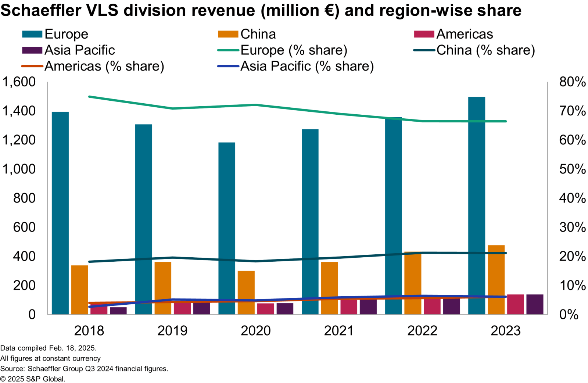Viewport: 588px width, 383px height.
Task: Click the 2018 China orange bar
Action: click(79, 290)
